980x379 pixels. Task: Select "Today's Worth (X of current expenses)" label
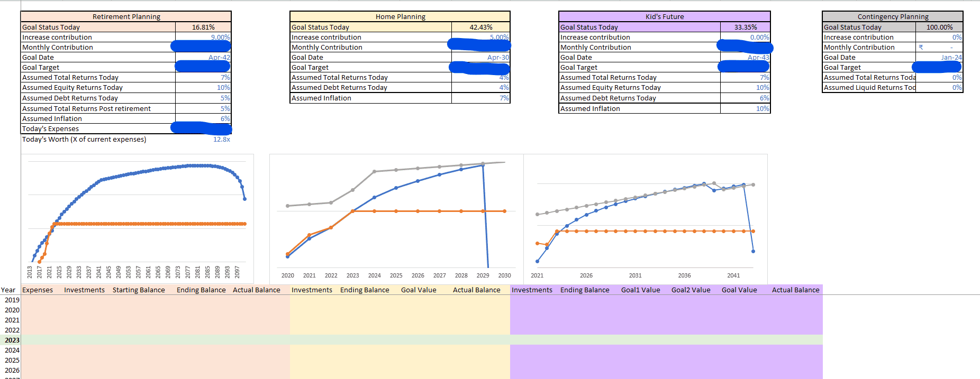pyautogui.click(x=84, y=139)
